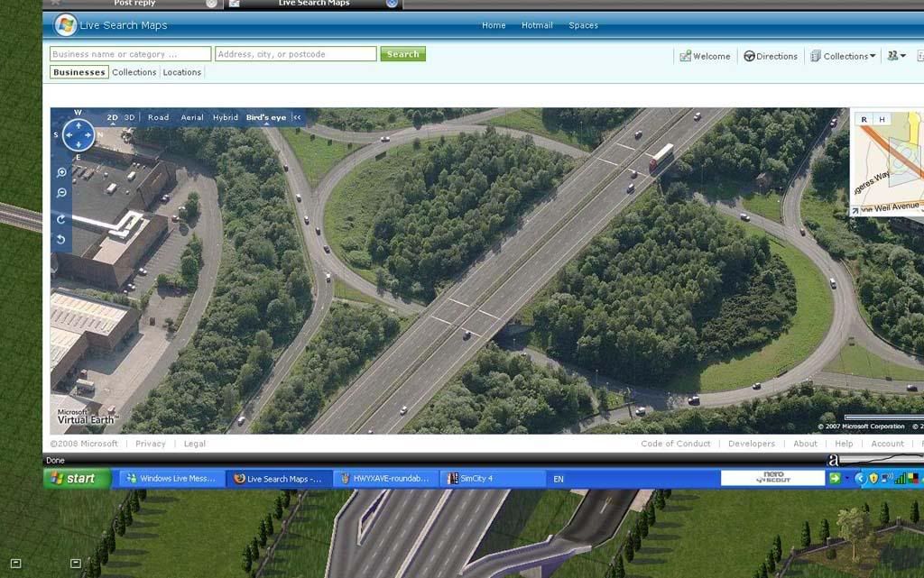924x578 pixels.
Task: Switch to the Live Search Maps browser tab
Action: click(x=314, y=4)
